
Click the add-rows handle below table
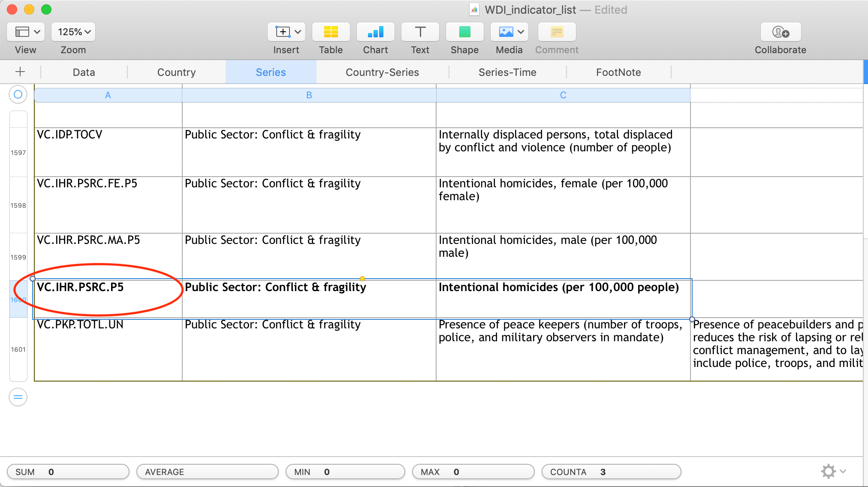point(18,397)
